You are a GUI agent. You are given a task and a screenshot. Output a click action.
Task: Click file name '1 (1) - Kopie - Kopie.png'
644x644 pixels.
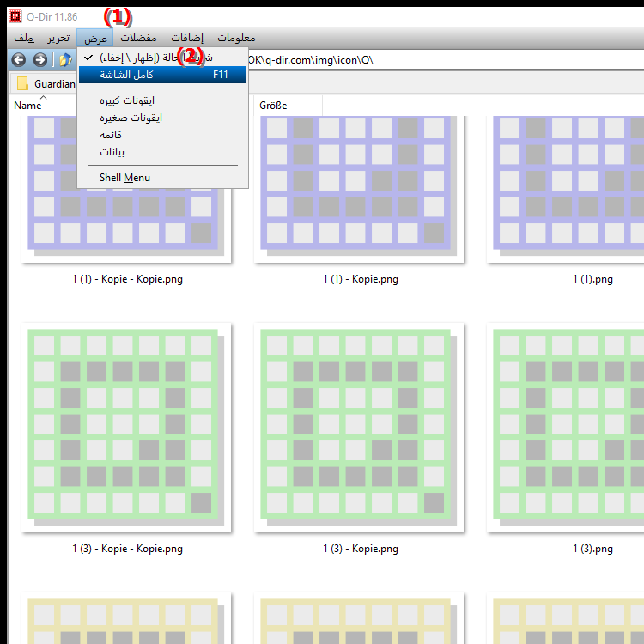[x=127, y=279]
